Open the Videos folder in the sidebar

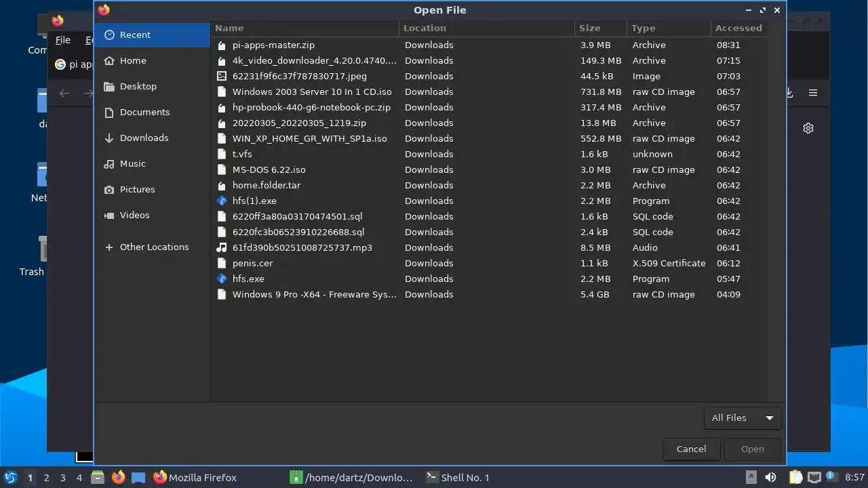click(x=152, y=215)
